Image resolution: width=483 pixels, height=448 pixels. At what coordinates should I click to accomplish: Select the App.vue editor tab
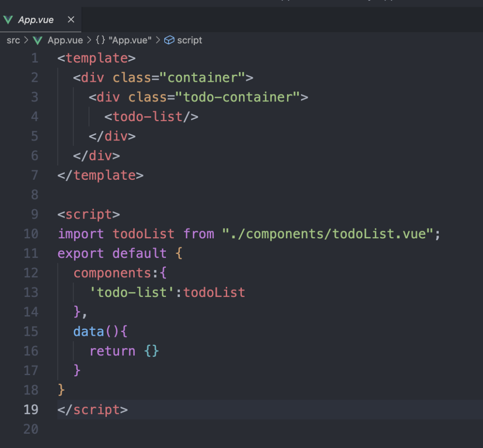[x=40, y=20]
